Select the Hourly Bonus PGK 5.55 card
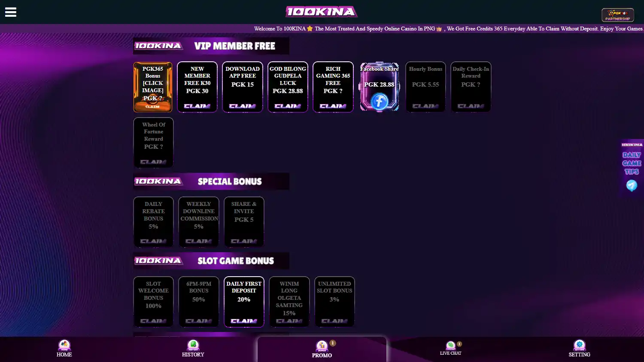The image size is (644, 362). (x=425, y=87)
